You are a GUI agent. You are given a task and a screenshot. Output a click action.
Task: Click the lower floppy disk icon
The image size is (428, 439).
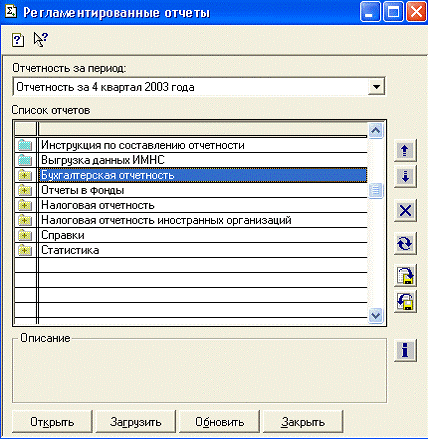(405, 301)
